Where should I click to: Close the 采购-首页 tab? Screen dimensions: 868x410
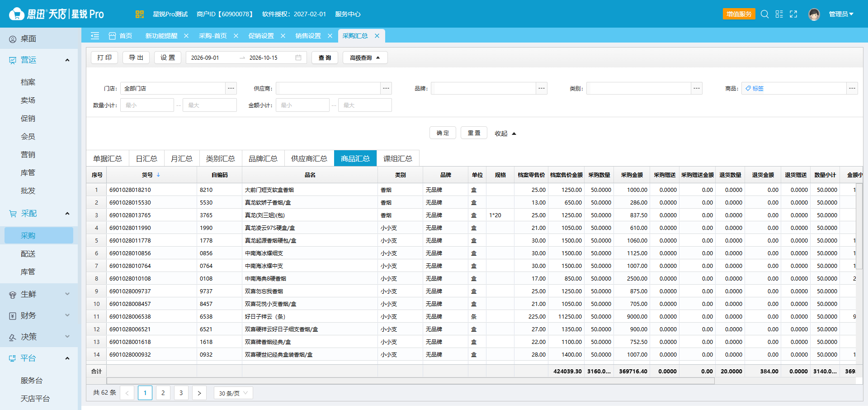click(x=236, y=36)
